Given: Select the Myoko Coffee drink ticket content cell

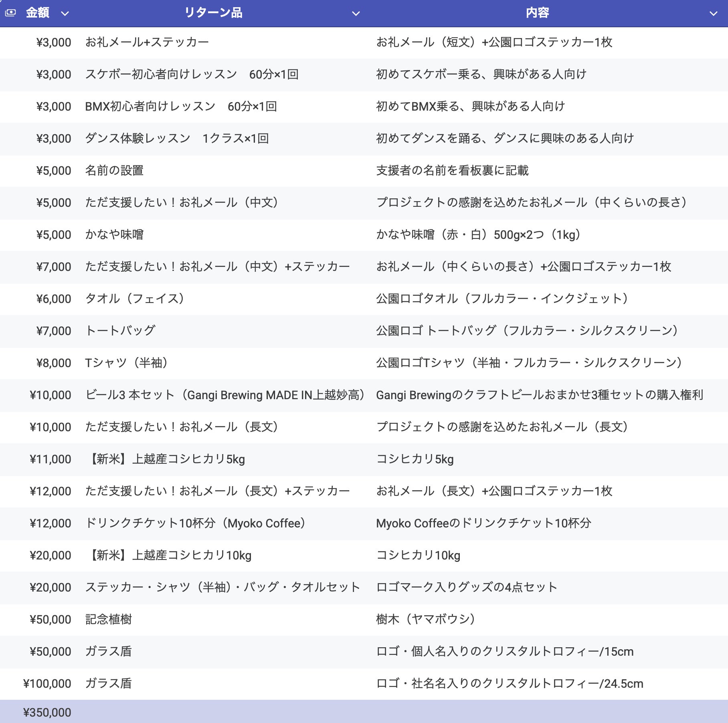Looking at the screenshot, I should point(483,523).
